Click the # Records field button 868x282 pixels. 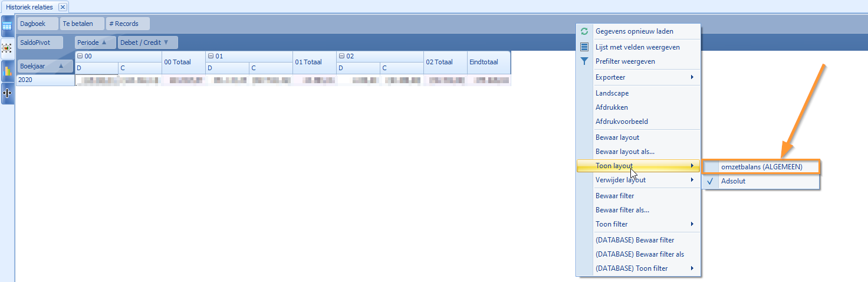(x=127, y=24)
